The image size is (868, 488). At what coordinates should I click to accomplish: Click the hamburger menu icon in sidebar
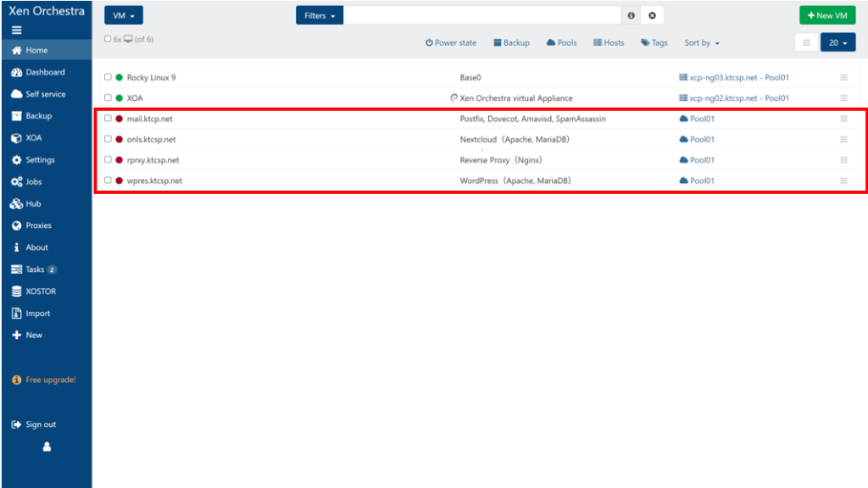(x=17, y=30)
